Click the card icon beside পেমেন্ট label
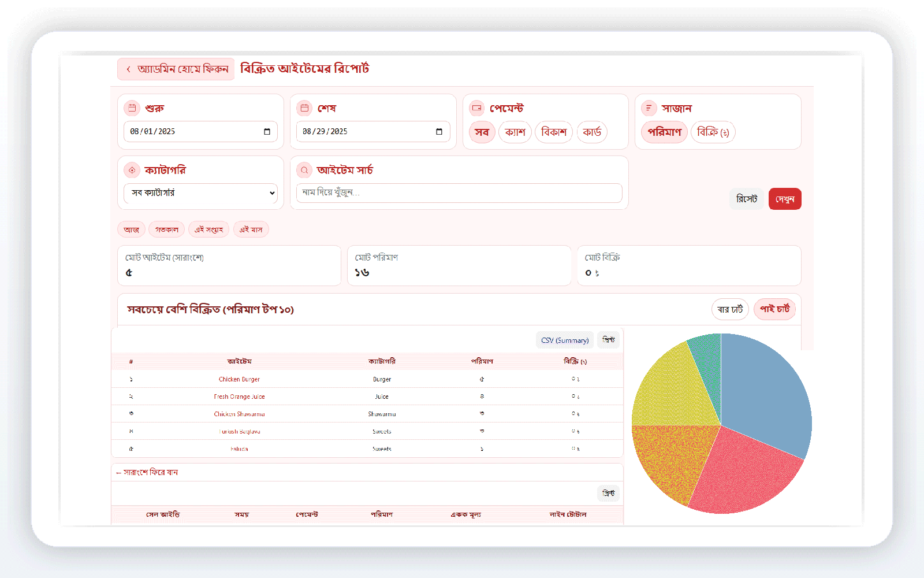This screenshot has height=578, width=924. pyautogui.click(x=477, y=108)
